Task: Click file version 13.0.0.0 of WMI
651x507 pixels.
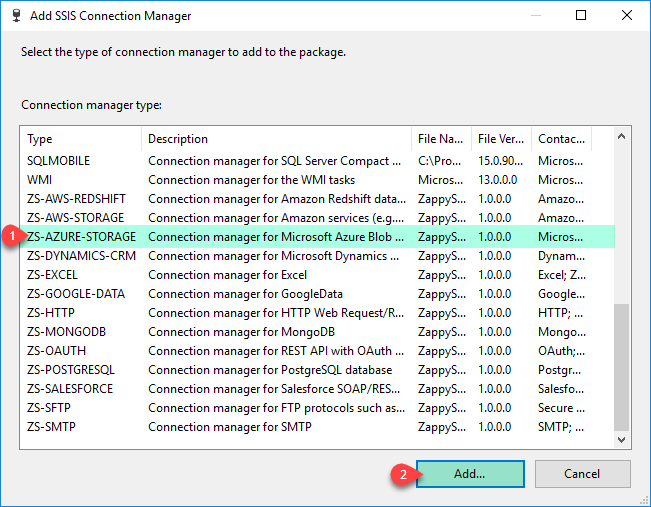Action: click(497, 180)
